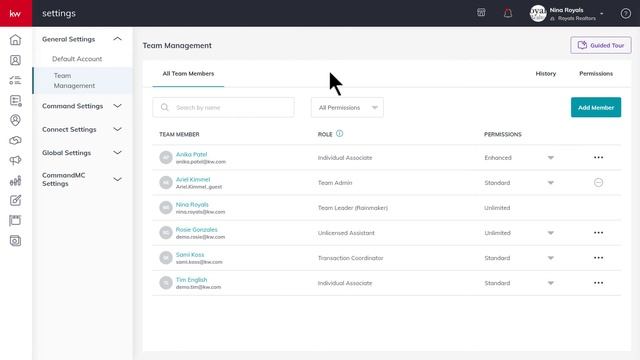Expand Connect Settings section
This screenshot has width=640, height=360.
pyautogui.click(x=117, y=129)
